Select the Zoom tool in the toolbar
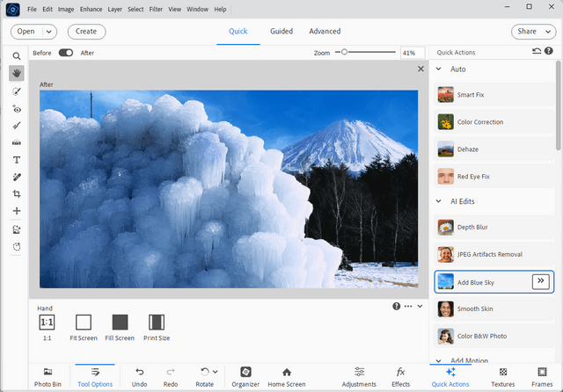 click(x=17, y=56)
